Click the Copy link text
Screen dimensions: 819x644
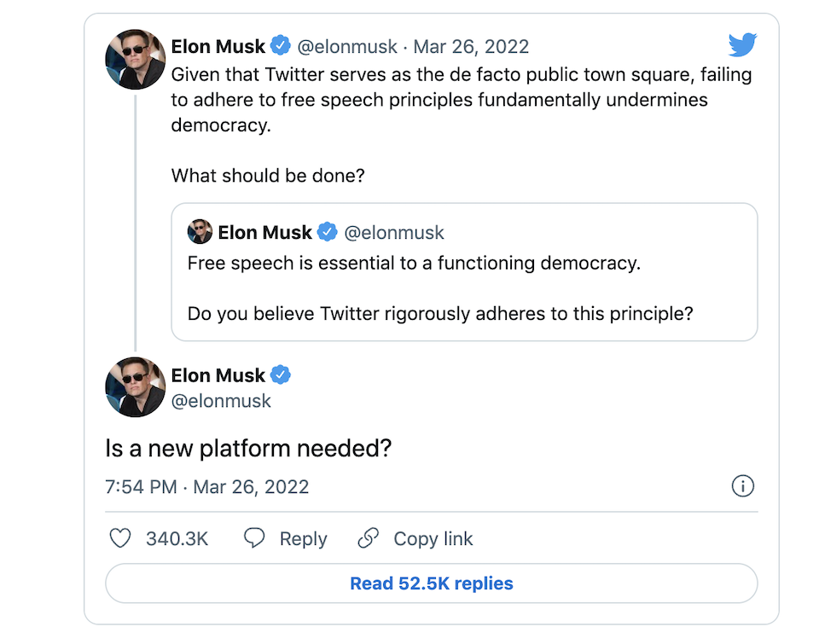[x=433, y=539]
